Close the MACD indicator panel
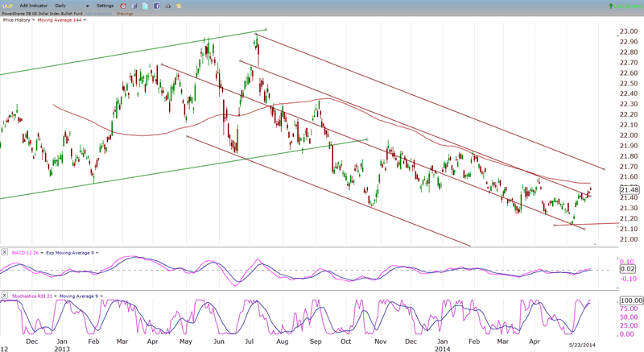 pos(5,253)
